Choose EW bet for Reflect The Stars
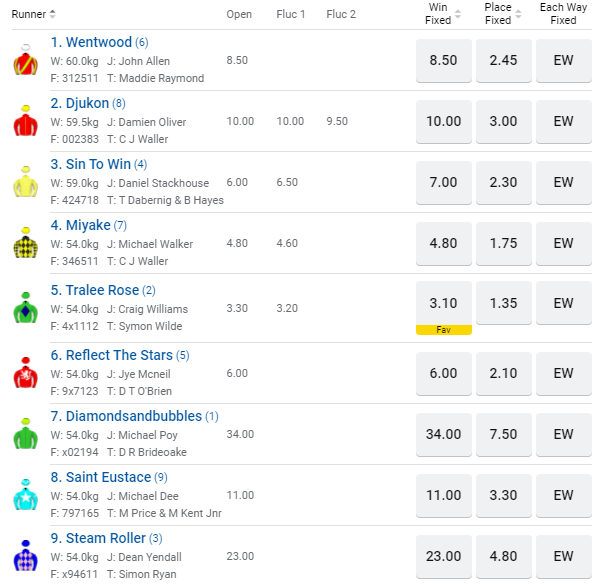 (563, 374)
